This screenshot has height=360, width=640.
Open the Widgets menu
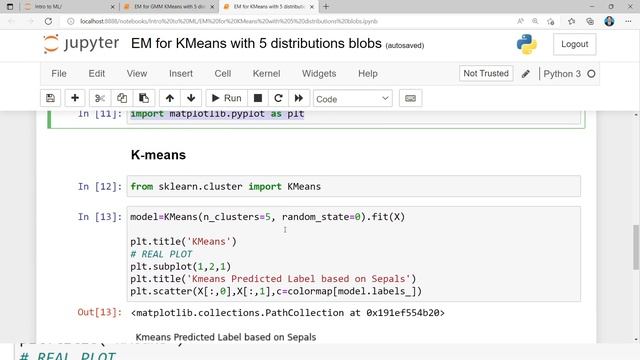(x=319, y=73)
